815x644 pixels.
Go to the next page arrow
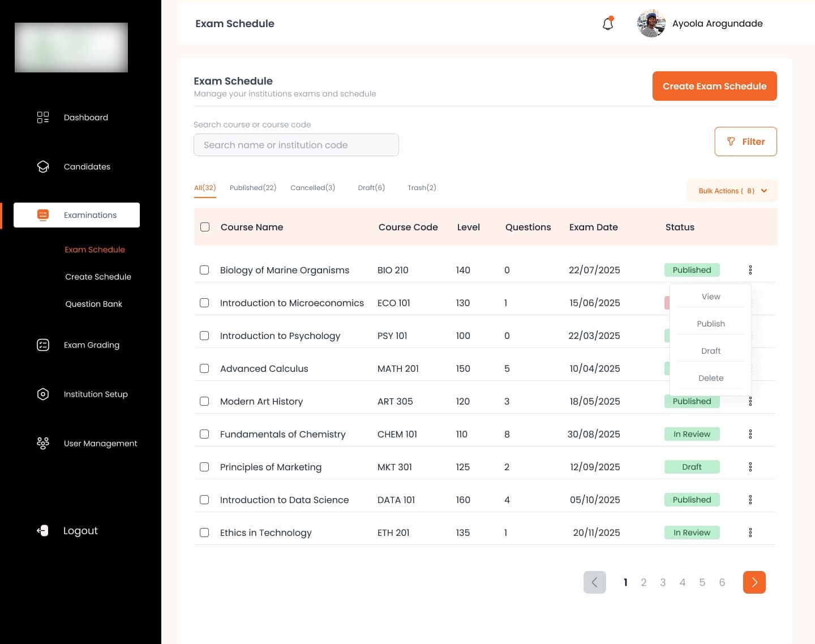[x=754, y=582]
